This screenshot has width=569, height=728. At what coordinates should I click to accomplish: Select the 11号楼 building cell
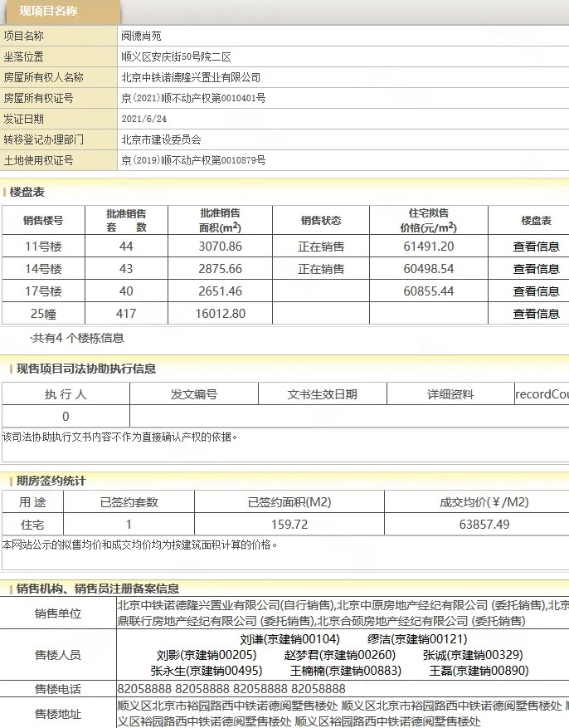point(43,247)
